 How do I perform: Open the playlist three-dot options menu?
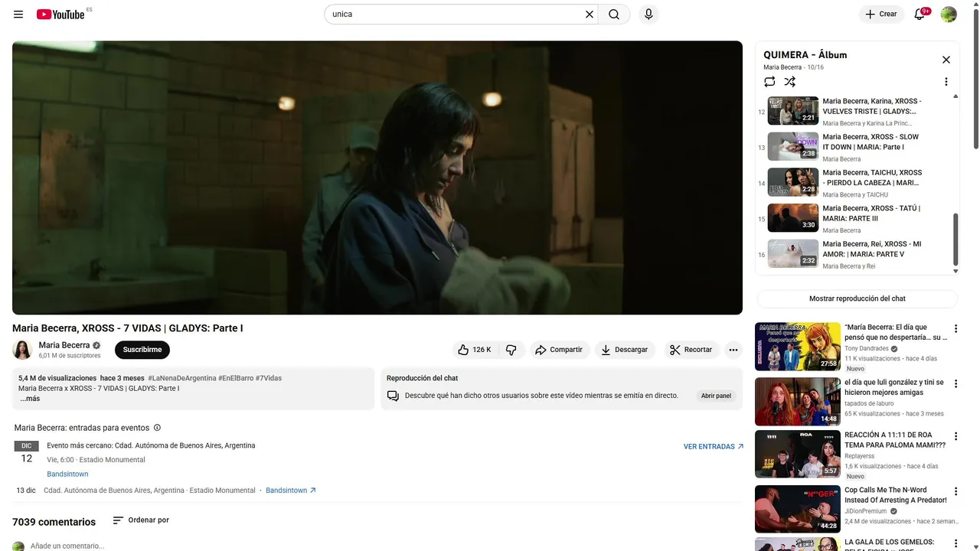(x=946, y=82)
